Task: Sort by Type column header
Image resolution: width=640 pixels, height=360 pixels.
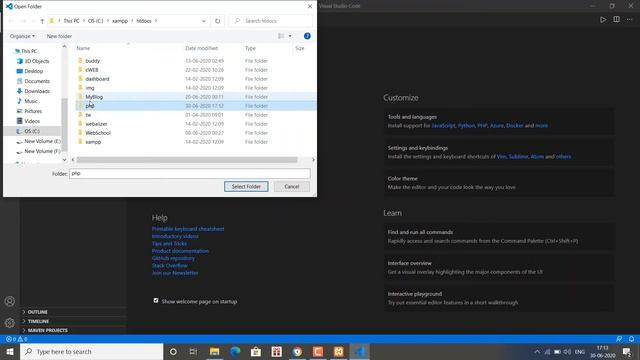Action: click(250, 48)
